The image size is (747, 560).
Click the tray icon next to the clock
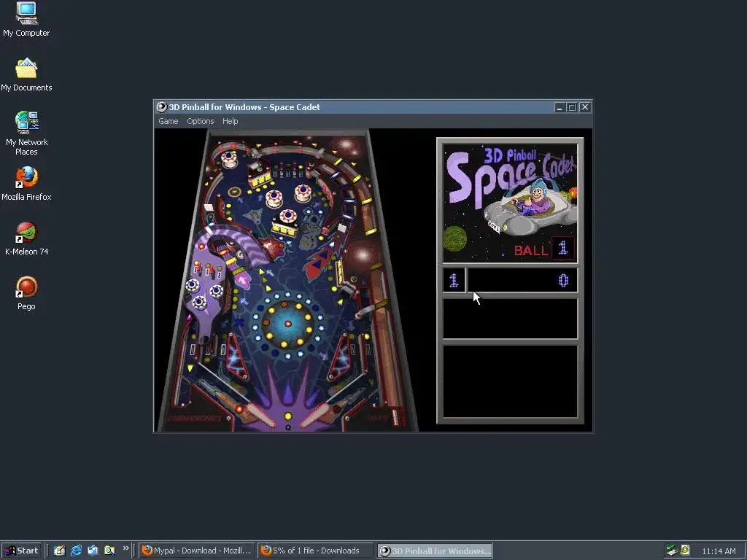(x=685, y=550)
